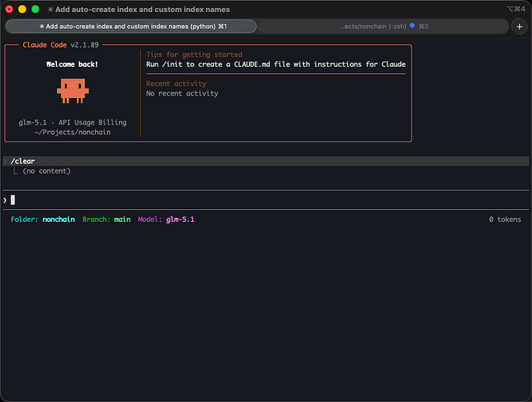Click the "(no content)" output line
The width and height of the screenshot is (532, 402).
[x=47, y=170]
